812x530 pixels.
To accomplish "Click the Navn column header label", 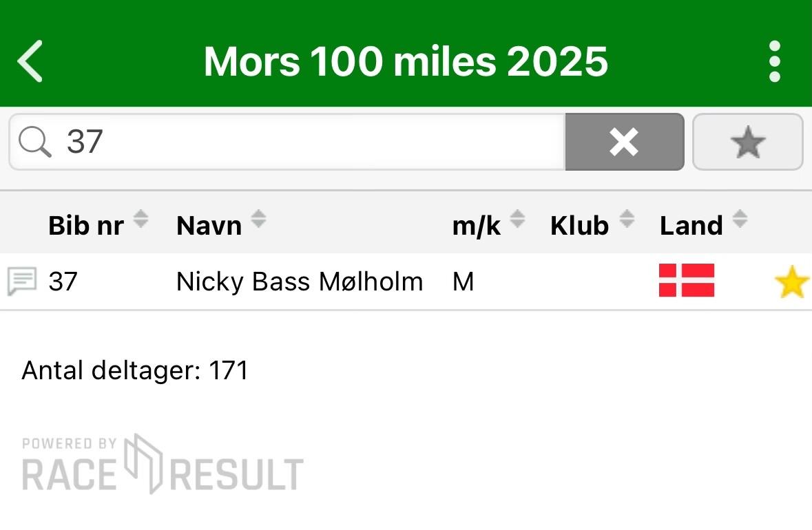I will coord(209,226).
